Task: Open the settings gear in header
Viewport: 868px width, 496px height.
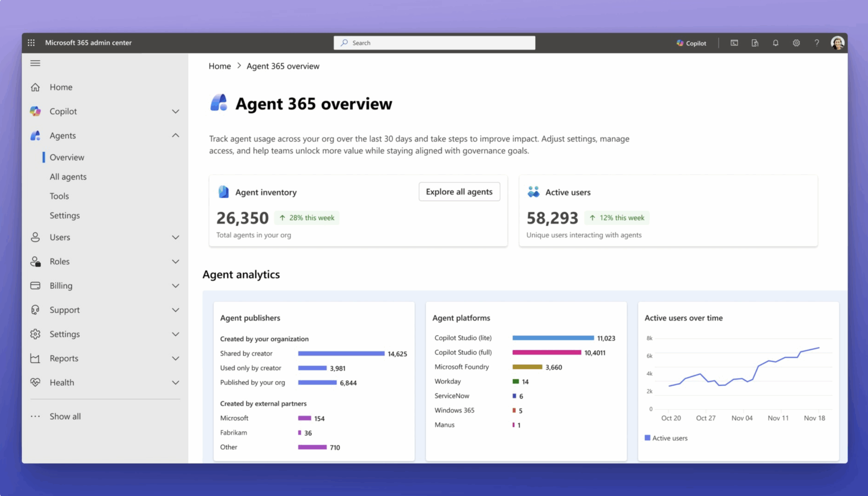Action: tap(796, 43)
